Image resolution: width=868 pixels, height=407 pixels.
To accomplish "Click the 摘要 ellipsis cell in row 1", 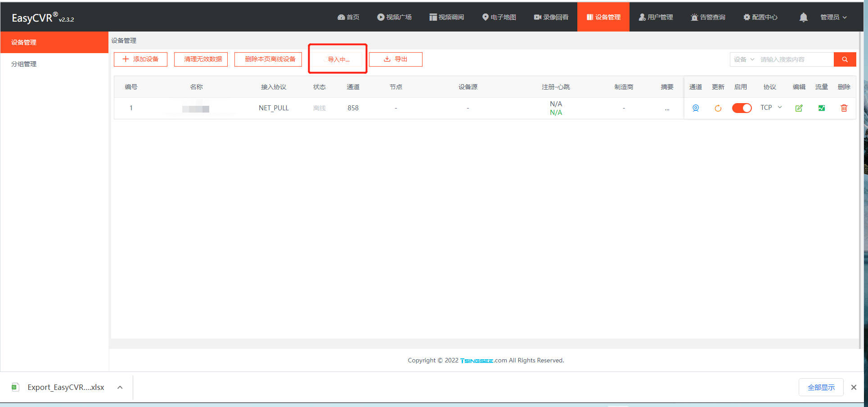I will (x=667, y=109).
